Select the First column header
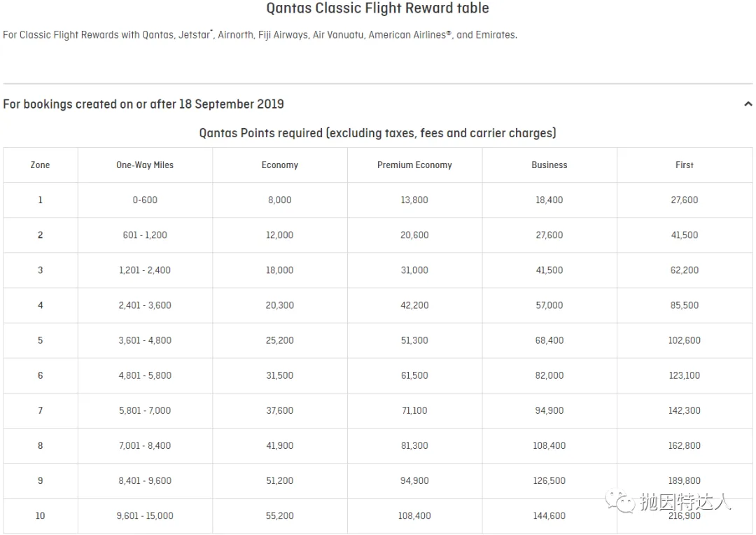Image resolution: width=756 pixels, height=535 pixels. tap(684, 165)
